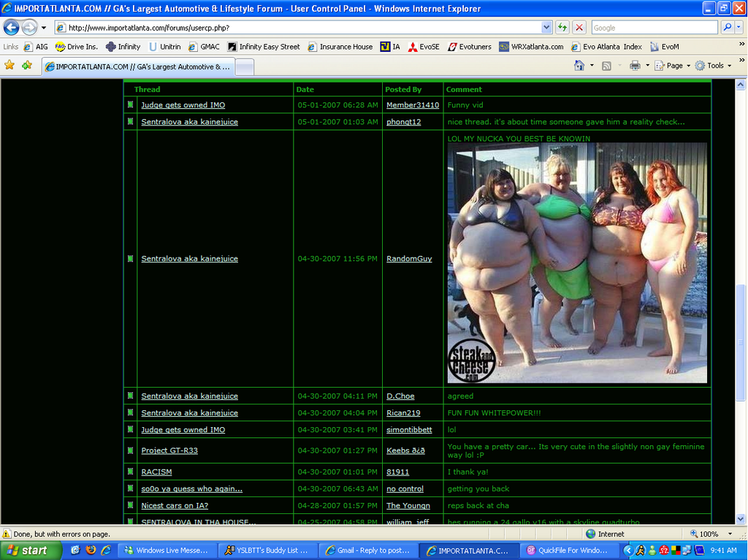Click the Windows Start button
Image resolution: width=748 pixels, height=560 pixels.
(x=29, y=551)
